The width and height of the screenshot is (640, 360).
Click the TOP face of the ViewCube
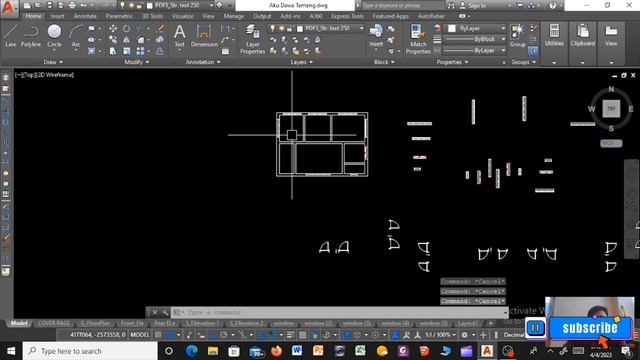(611, 109)
